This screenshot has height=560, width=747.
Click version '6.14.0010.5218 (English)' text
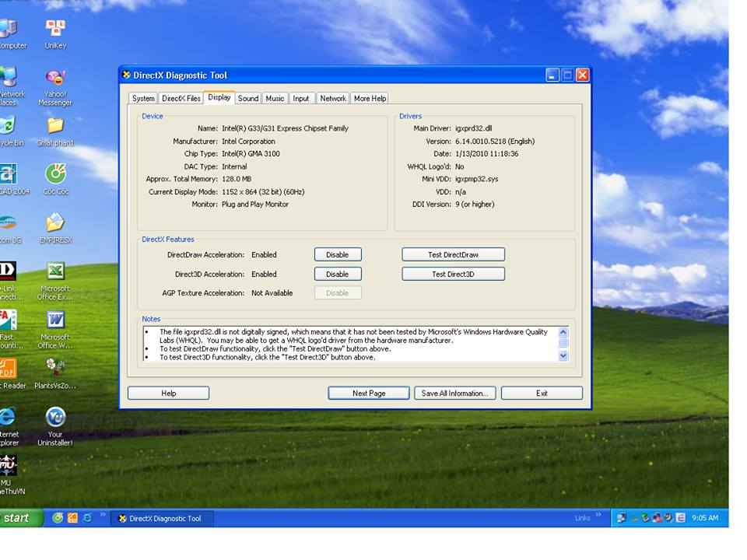point(495,142)
